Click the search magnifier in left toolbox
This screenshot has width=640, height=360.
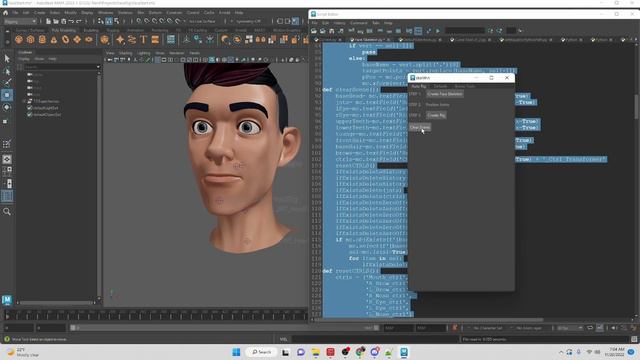(7, 211)
